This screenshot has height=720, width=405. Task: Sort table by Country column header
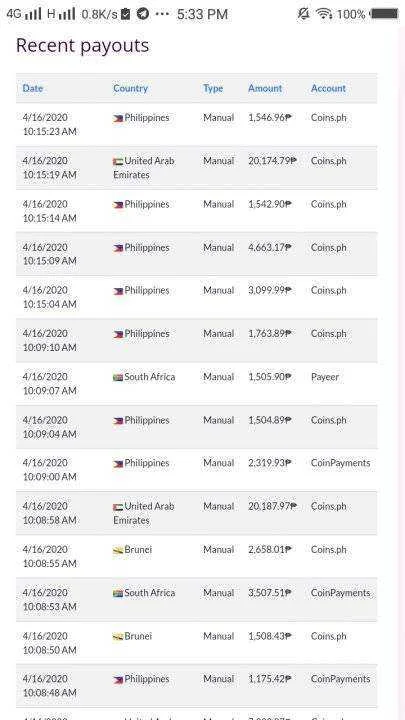click(x=130, y=88)
